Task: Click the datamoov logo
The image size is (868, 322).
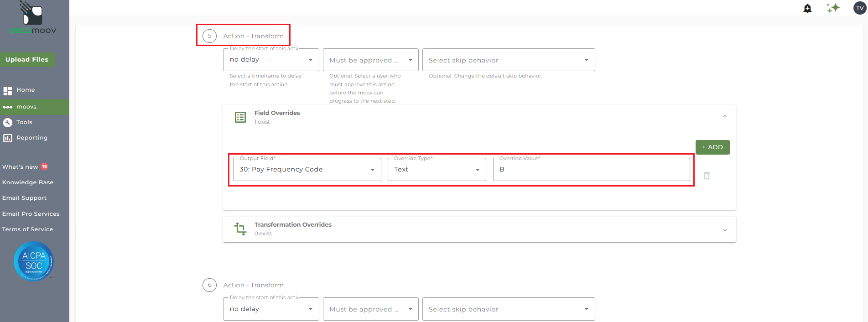Action: pos(33,18)
